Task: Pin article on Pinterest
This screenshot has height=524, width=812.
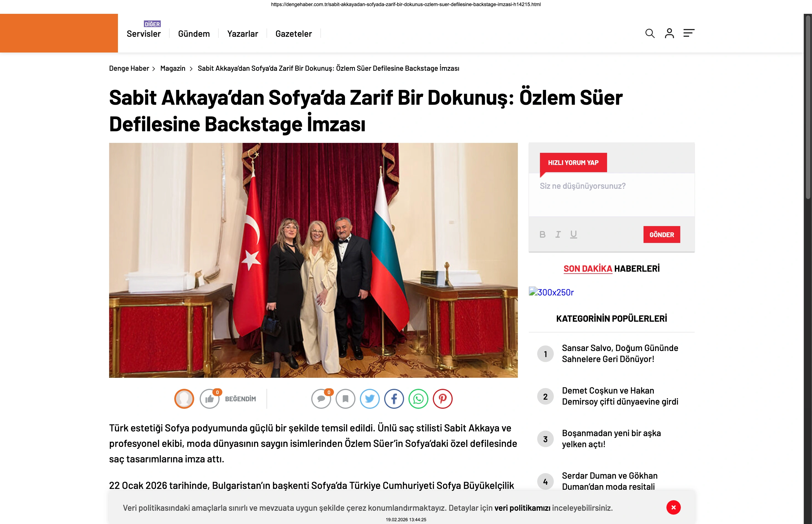Action: pyautogui.click(x=442, y=399)
